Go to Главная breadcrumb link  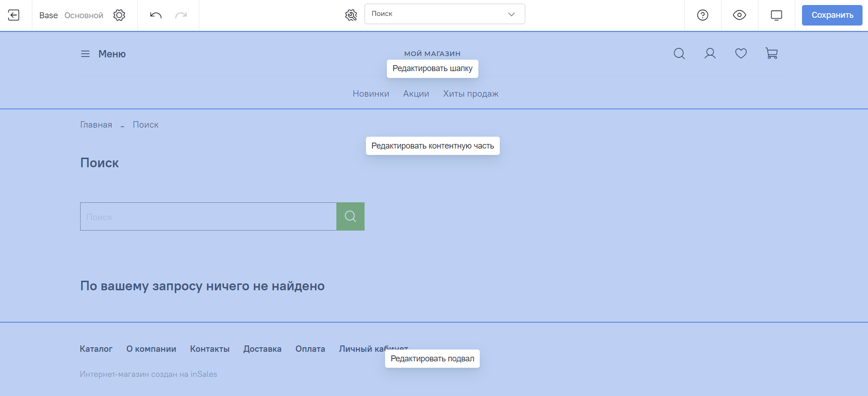(96, 124)
